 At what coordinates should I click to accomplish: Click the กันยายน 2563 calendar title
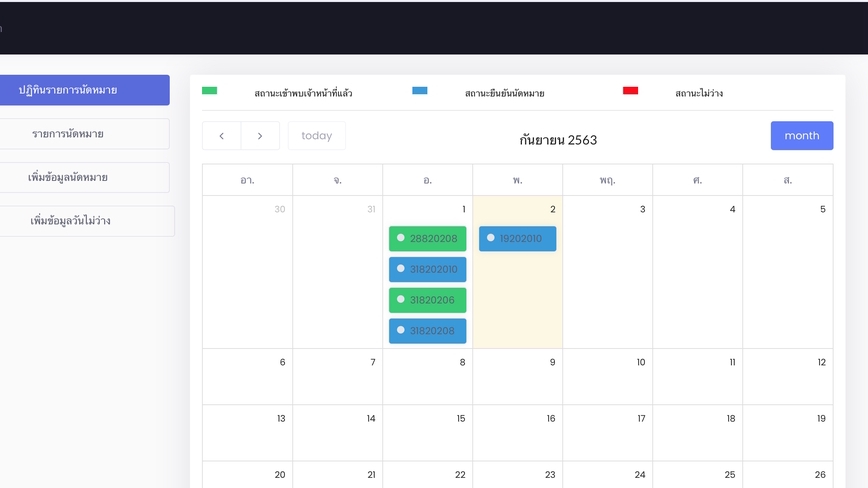click(558, 140)
